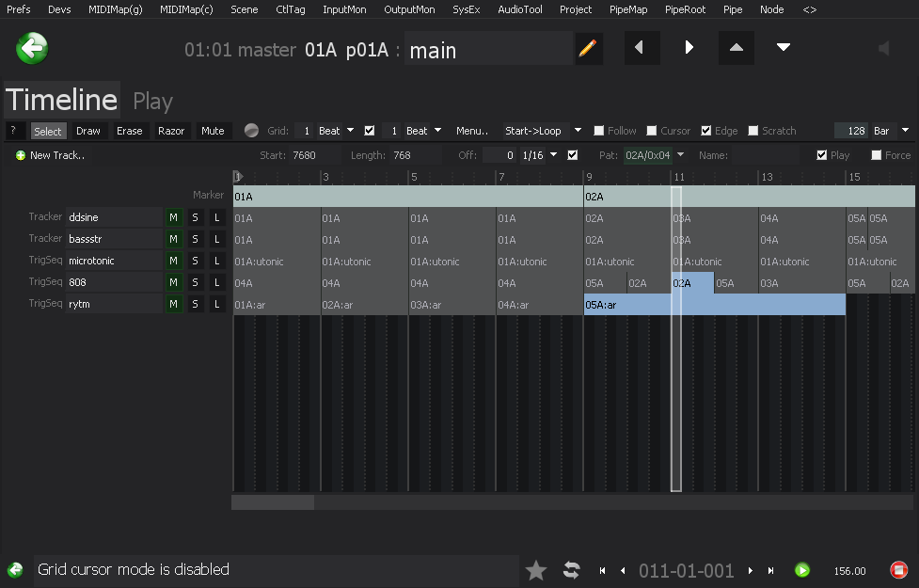Click the speaker audio icon
Screen dimensions: 919x588
(883, 49)
